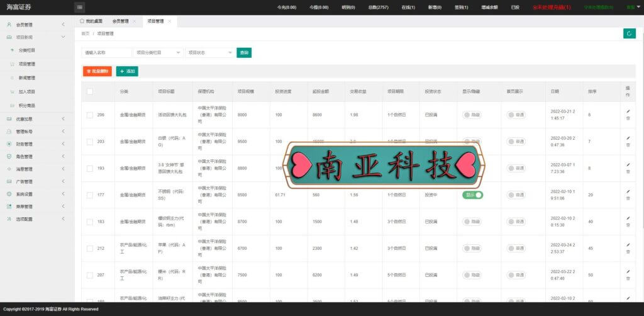Image resolution: width=644 pixels, height=316 pixels.
Task: Click the 选项配置 sidebar icon
Action: (x=9, y=219)
